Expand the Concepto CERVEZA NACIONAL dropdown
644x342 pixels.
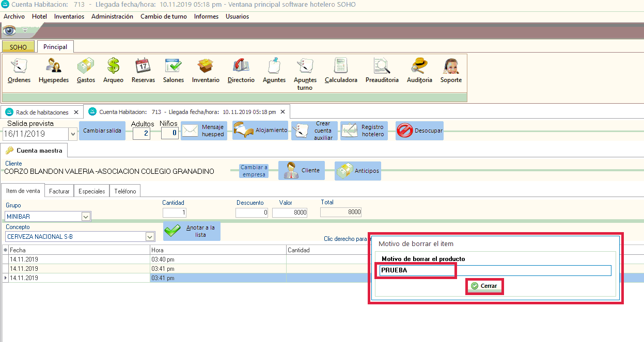click(x=150, y=237)
